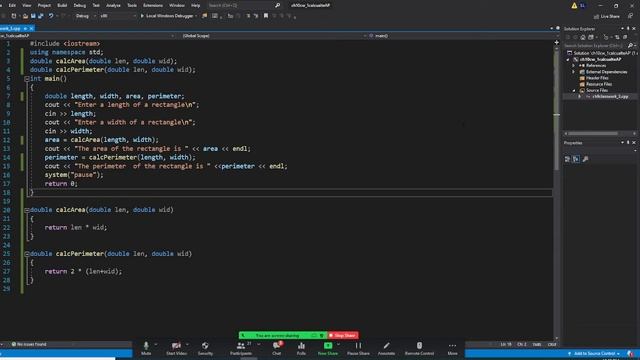This screenshot has width=640, height=360.
Task: Open the Extensions menu
Action: pyautogui.click(x=153, y=5)
